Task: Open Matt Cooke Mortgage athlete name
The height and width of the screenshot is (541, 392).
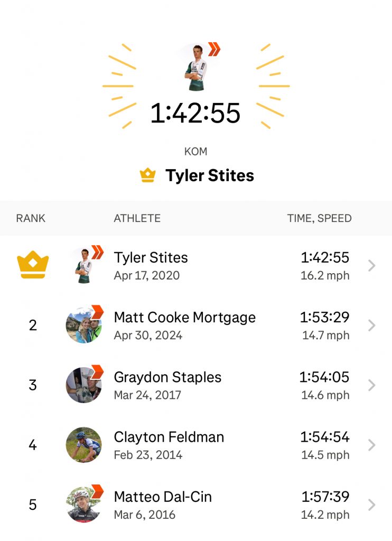Action: pyautogui.click(x=185, y=318)
